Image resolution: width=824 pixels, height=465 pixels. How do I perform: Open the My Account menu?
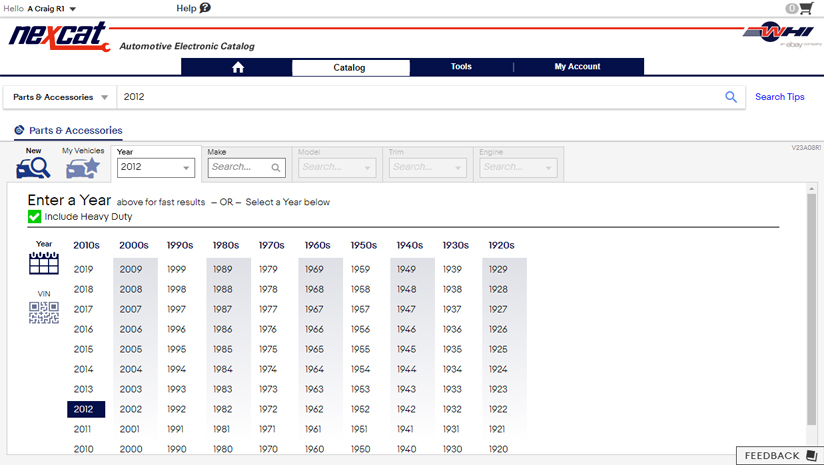[577, 67]
